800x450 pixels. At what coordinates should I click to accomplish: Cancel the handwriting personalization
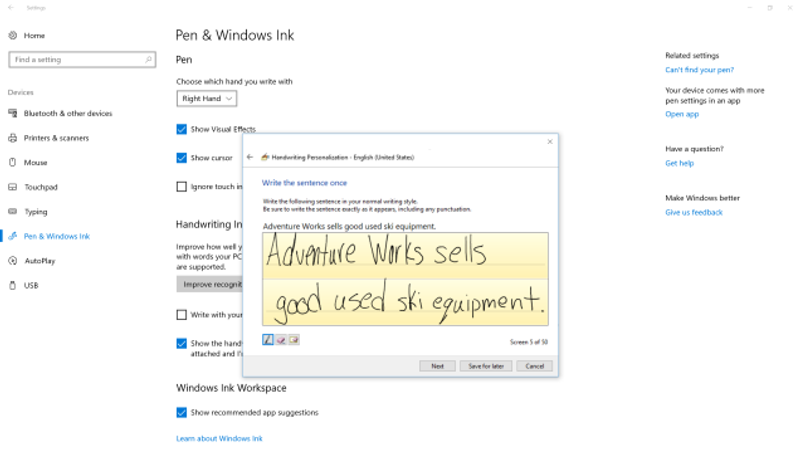tap(534, 366)
